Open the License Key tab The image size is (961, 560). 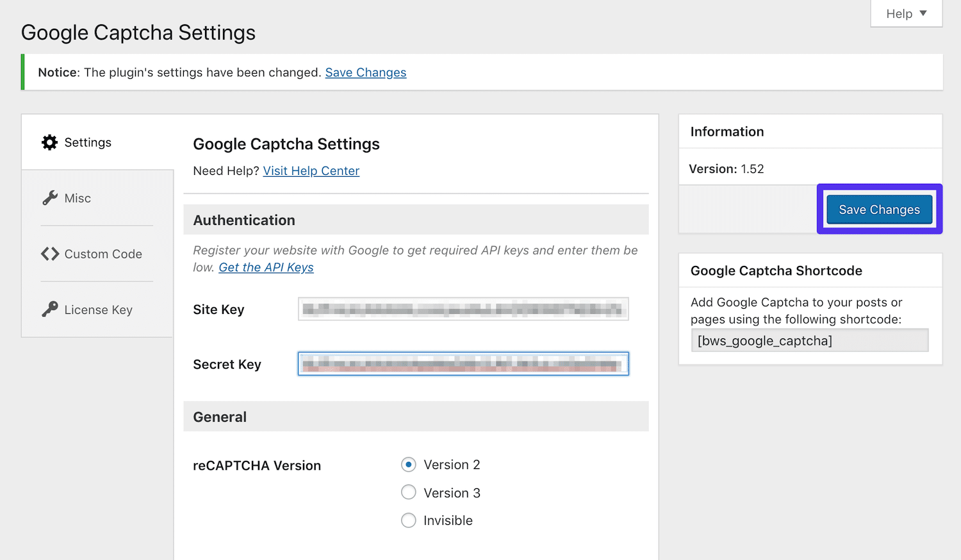97,309
